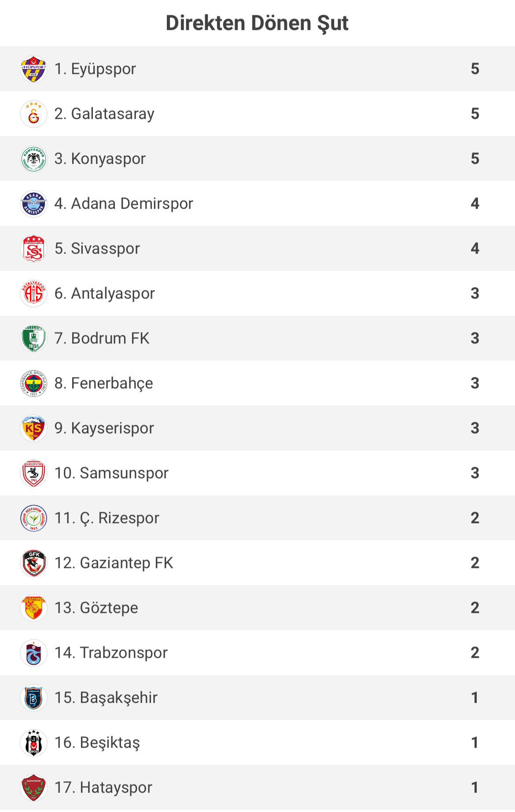This screenshot has height=812, width=515.
Task: Open the Trabzonspor team logo
Action: click(x=33, y=653)
